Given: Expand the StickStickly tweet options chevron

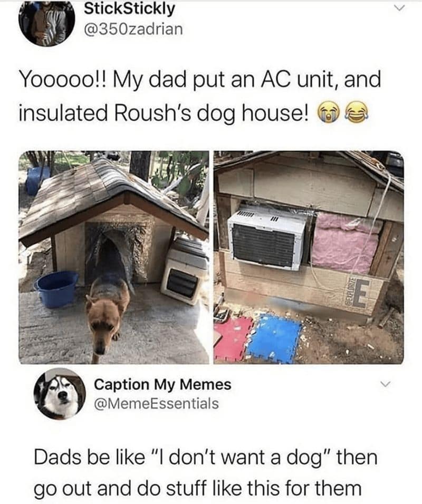Looking at the screenshot, I should (x=398, y=8).
